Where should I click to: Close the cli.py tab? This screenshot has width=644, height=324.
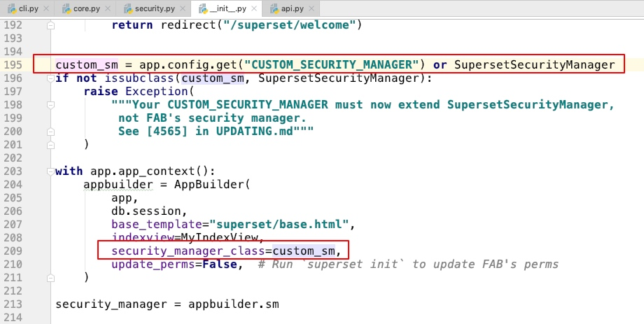pos(45,8)
